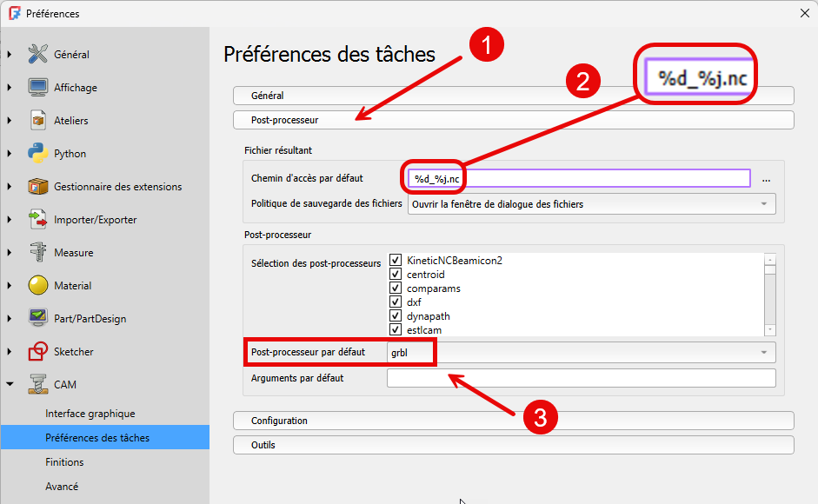The width and height of the screenshot is (818, 504).
Task: Click the Gestionnaire des extensions icon
Action: (37, 186)
